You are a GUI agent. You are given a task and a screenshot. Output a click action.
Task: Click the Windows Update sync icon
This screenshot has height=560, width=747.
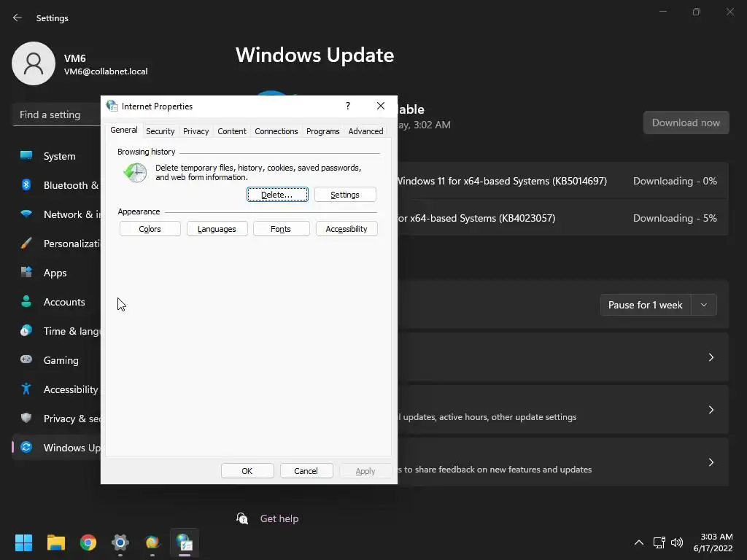[x=26, y=447]
